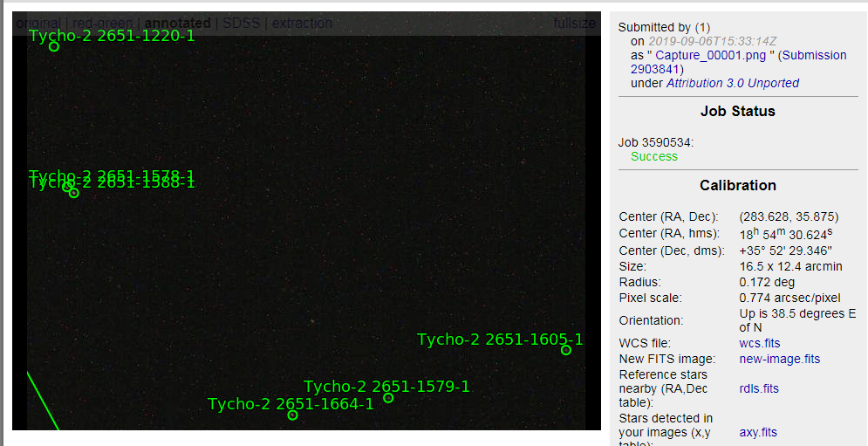This screenshot has height=446, width=868.
Task: Click the Job 3590534 text
Action: (655, 143)
